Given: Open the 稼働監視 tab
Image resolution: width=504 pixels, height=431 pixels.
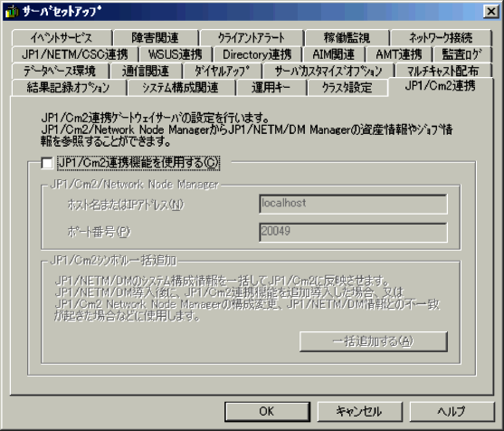Looking at the screenshot, I should (x=347, y=38).
